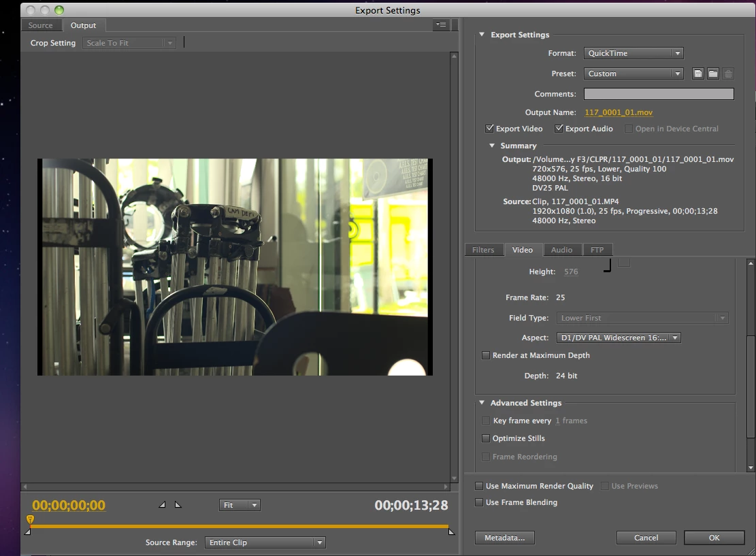Viewport: 756px width, 556px height.
Task: Open the Audio tab
Action: coord(561,250)
